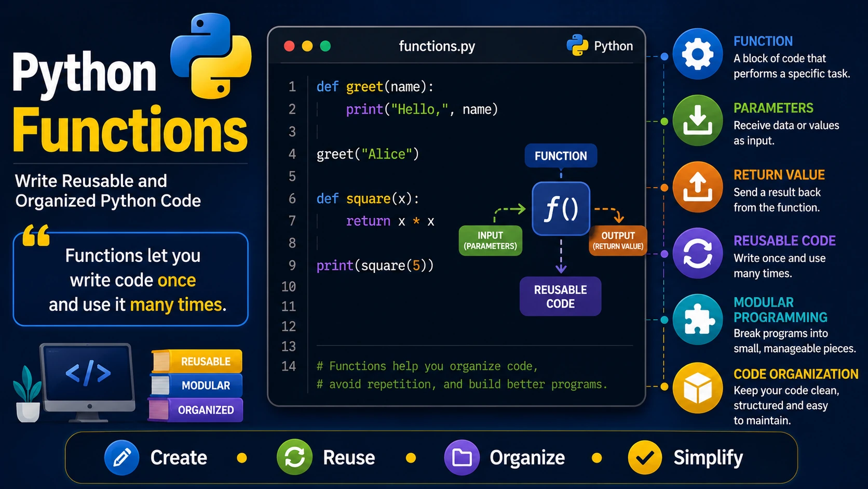Click the large Python logo beside the title
868x489 pixels.
click(211, 56)
